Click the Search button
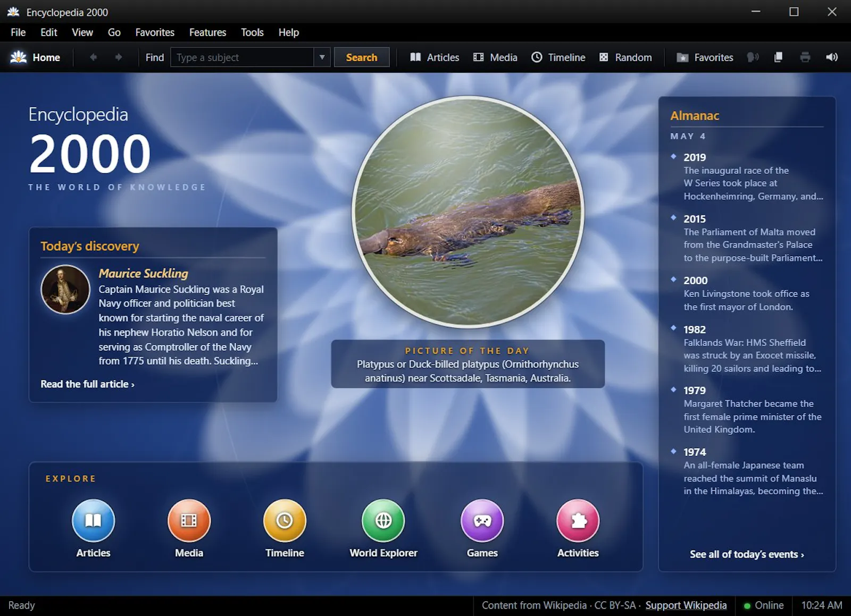 point(362,57)
